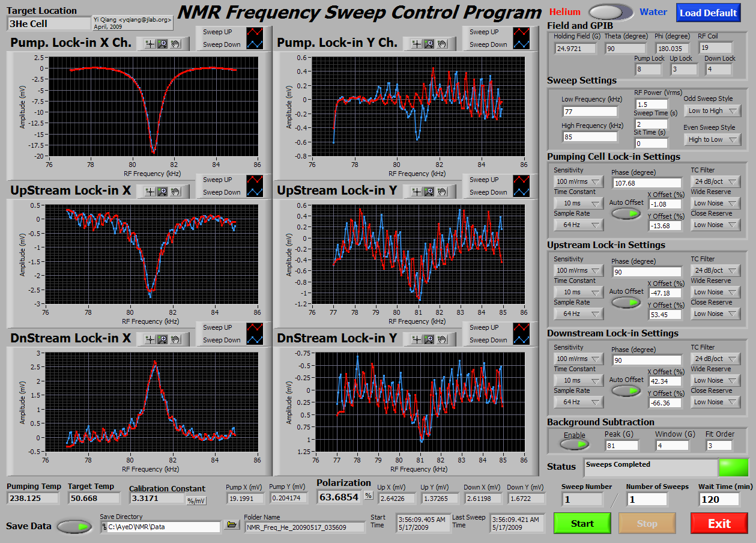Select pan hand tool on DnStream Lock-in Y graph
This screenshot has width=756, height=543.
click(443, 339)
